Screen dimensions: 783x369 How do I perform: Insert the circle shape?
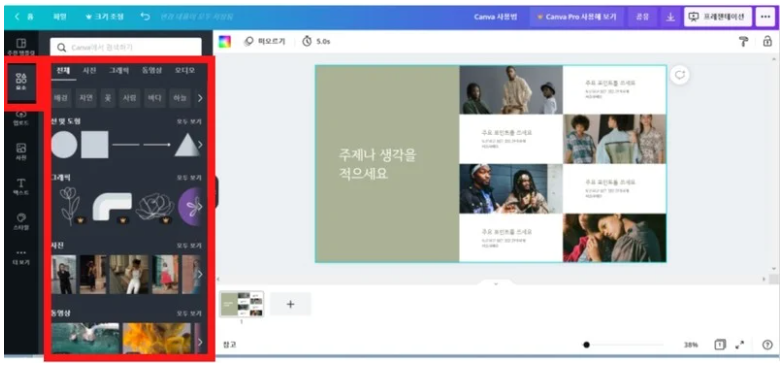click(x=64, y=145)
